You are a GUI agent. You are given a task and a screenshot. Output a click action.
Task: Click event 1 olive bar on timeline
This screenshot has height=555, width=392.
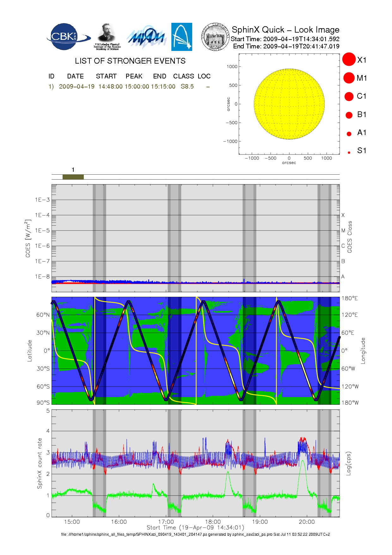pyautogui.click(x=73, y=177)
